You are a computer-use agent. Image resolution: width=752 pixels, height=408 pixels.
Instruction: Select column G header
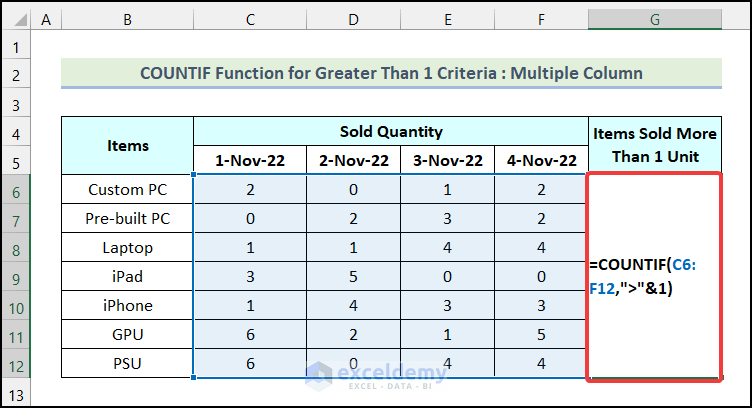tap(654, 19)
